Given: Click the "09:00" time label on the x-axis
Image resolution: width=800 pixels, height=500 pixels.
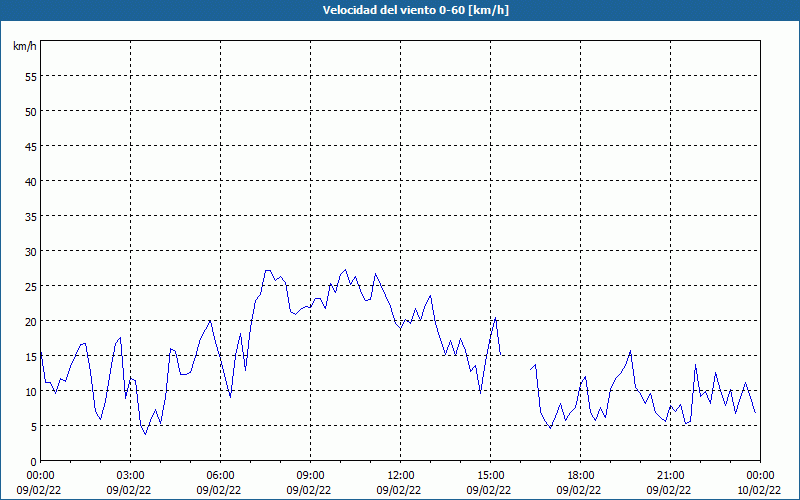Looking at the screenshot, I should click(310, 476).
